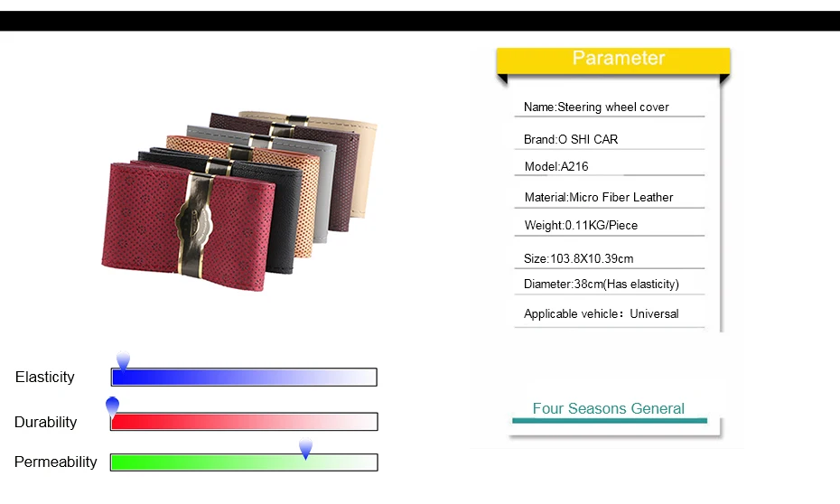Click 'Material:Micro Fiber Leather' text
Screen dimensions: 840x504
599,197
